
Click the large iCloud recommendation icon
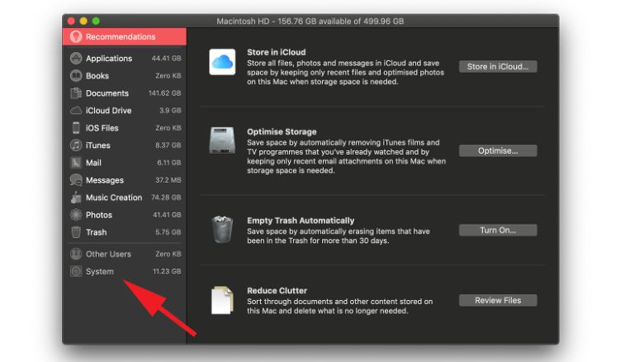223,62
